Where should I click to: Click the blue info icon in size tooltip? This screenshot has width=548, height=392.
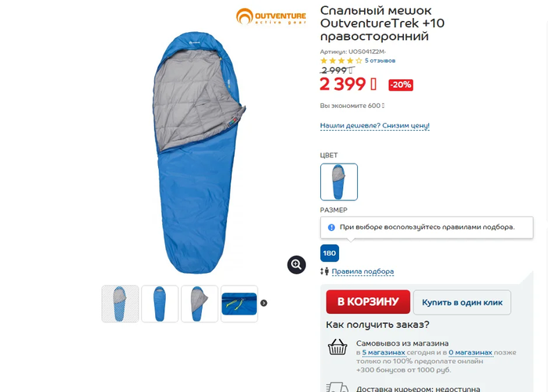[331, 228]
